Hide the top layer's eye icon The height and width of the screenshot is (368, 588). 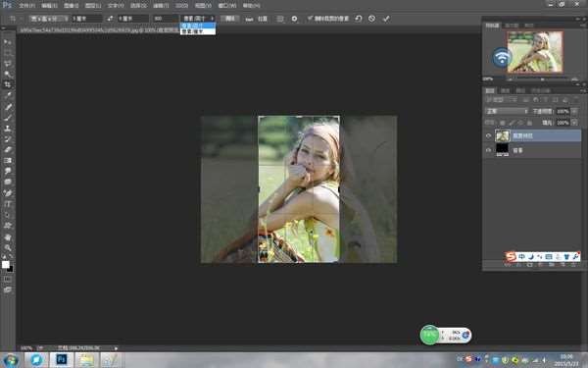click(x=488, y=136)
